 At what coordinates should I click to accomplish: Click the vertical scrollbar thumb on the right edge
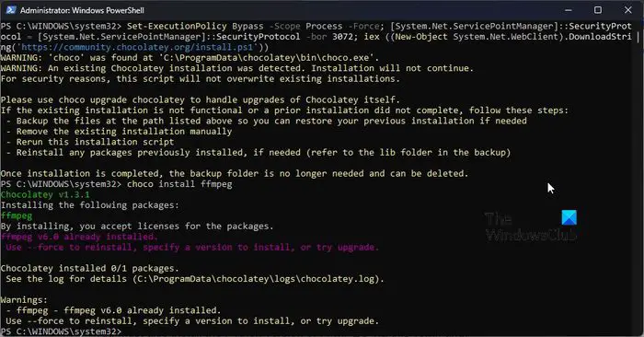[638, 39]
